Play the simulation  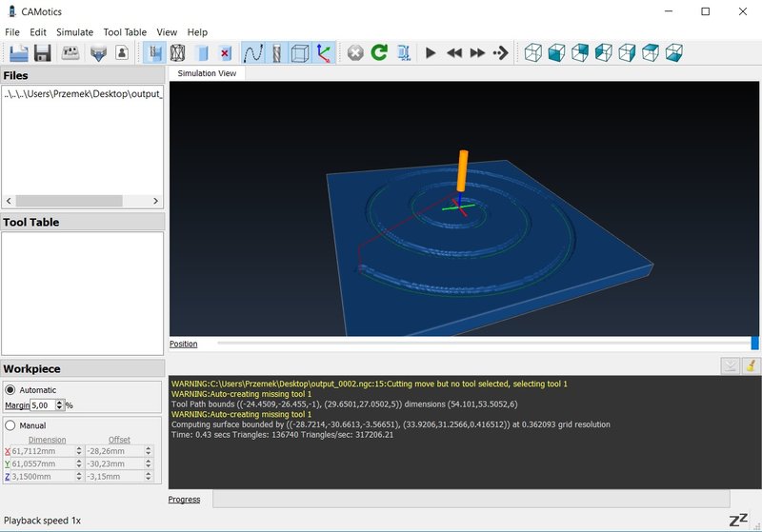[x=431, y=52]
